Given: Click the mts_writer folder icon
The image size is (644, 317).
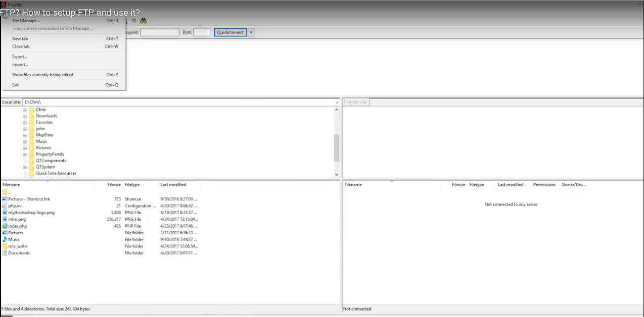Looking at the screenshot, I should pyautogui.click(x=5, y=246).
